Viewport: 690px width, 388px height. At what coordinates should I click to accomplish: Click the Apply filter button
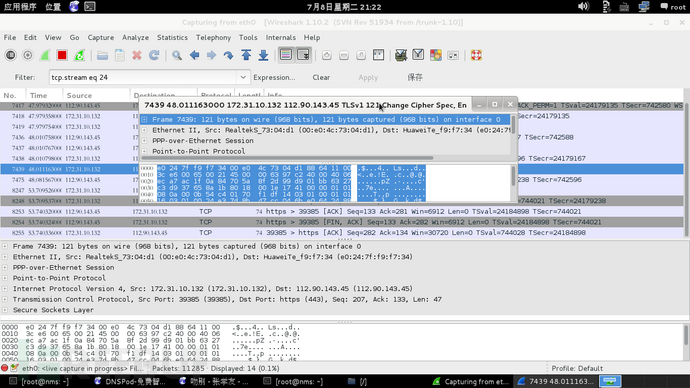point(368,77)
